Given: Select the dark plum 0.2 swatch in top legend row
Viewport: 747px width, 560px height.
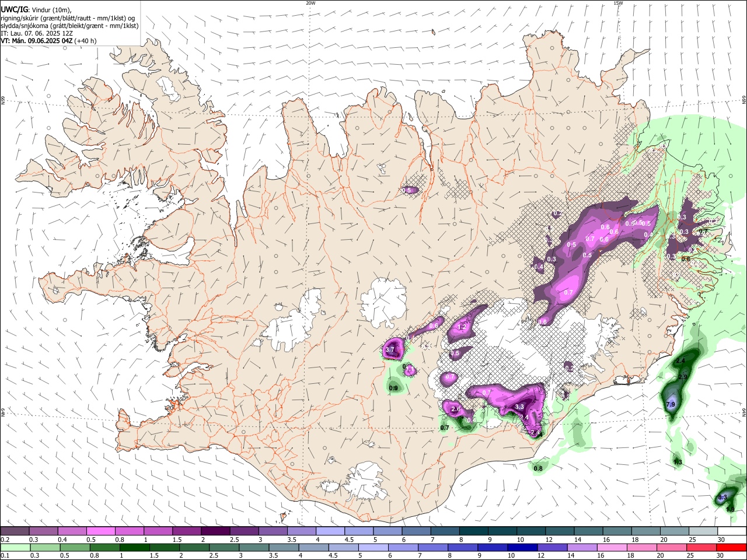Looking at the screenshot, I should click(x=15, y=531).
